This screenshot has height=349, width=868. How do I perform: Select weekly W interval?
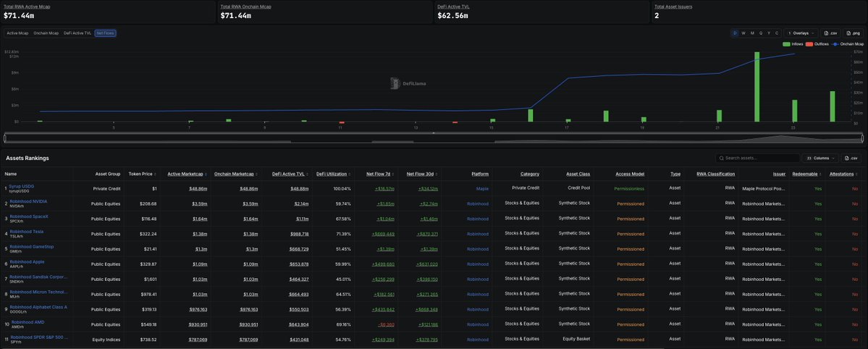tap(743, 33)
